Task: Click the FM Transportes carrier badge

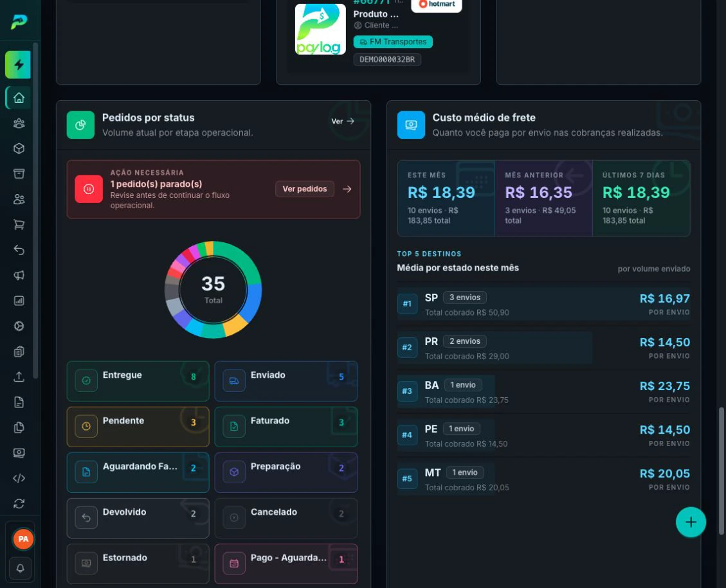Action: [x=393, y=42]
